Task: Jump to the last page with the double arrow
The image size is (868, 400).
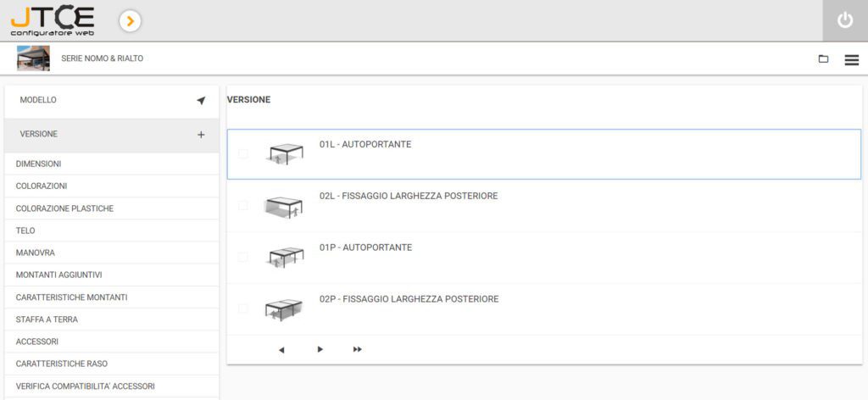Action: [x=358, y=349]
